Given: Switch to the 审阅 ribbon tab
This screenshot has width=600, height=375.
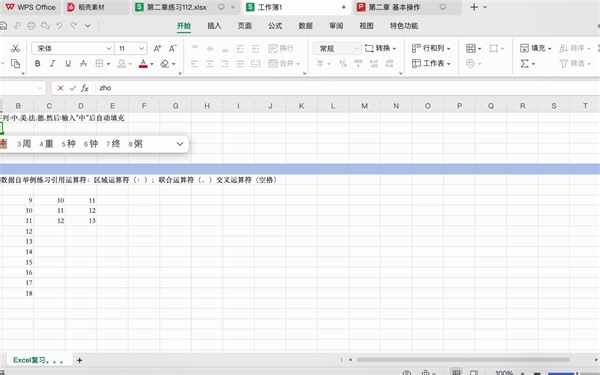Looking at the screenshot, I should [336, 26].
